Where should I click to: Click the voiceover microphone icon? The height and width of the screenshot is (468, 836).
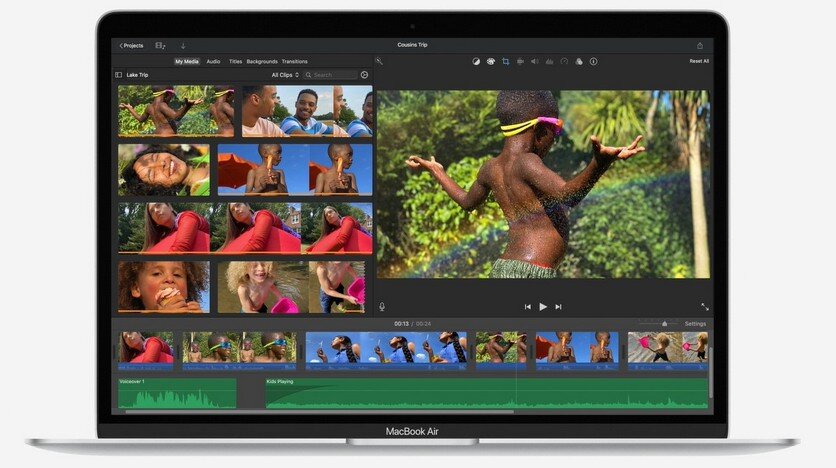[382, 306]
